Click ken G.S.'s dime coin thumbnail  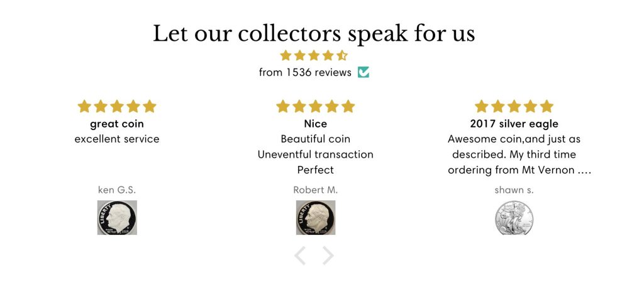tap(117, 217)
